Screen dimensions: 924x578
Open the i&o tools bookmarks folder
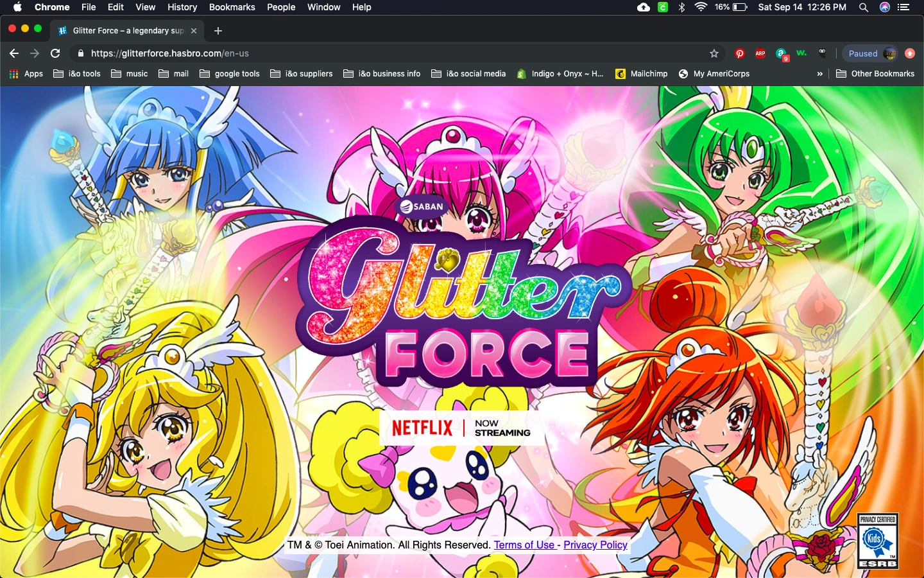(x=76, y=74)
